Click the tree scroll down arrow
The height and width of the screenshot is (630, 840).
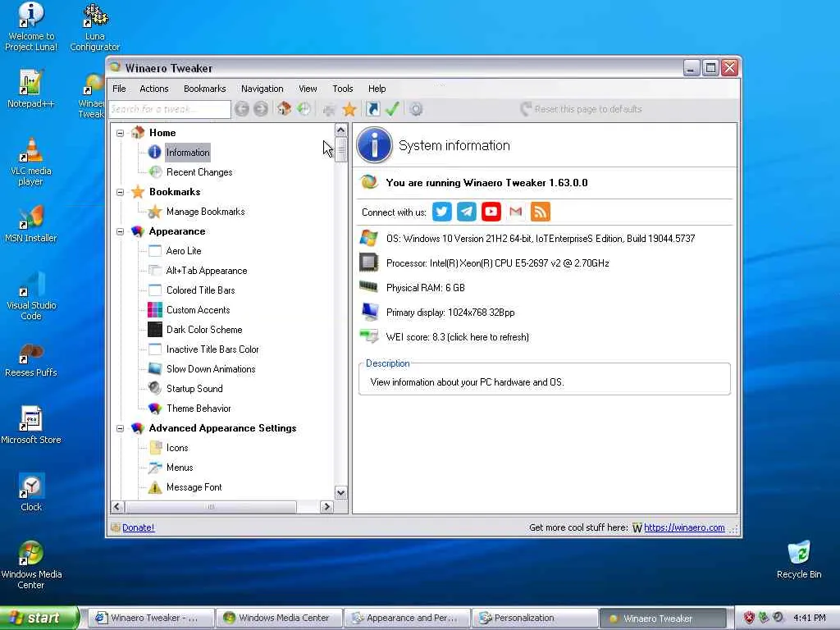pyautogui.click(x=340, y=493)
